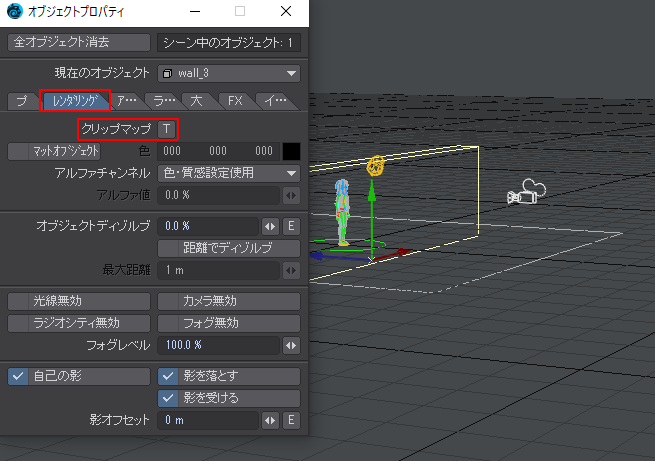655x461 pixels.
Task: Click the camera icon in the viewport
Action: [526, 192]
